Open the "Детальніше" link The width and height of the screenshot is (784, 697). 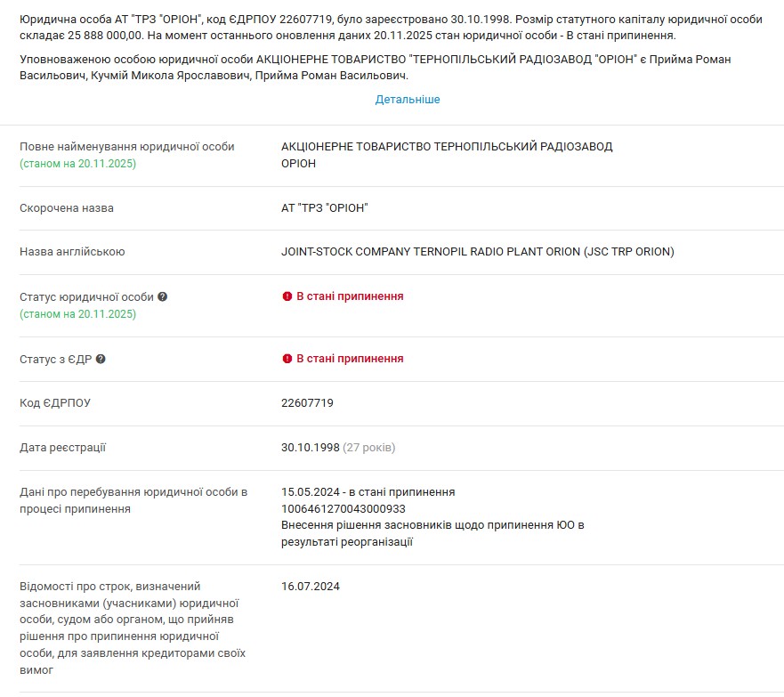408,100
